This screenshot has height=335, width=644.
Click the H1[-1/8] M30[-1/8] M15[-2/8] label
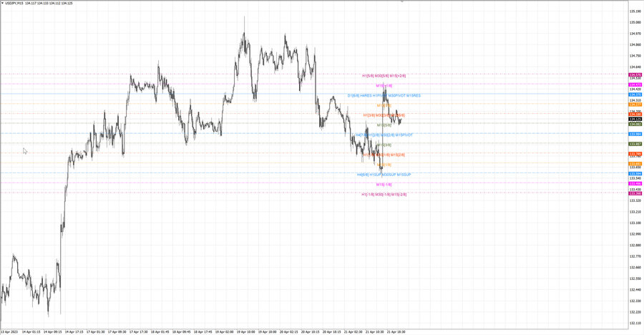click(384, 195)
